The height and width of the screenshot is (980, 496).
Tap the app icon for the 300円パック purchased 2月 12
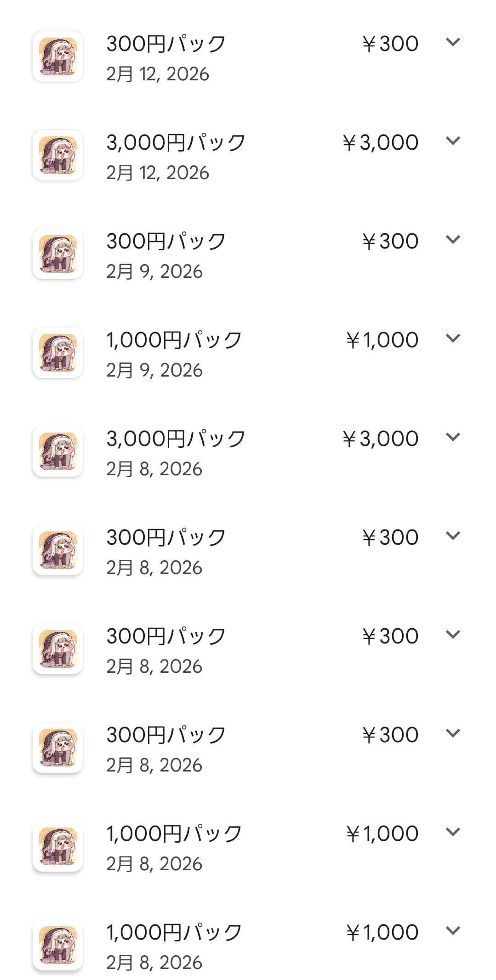[x=58, y=56]
